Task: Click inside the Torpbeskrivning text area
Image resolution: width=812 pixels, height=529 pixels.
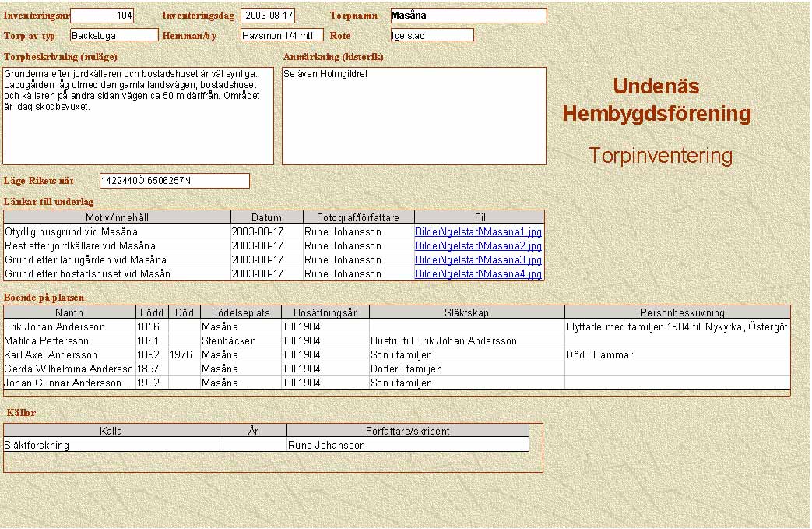Action: pyautogui.click(x=139, y=115)
